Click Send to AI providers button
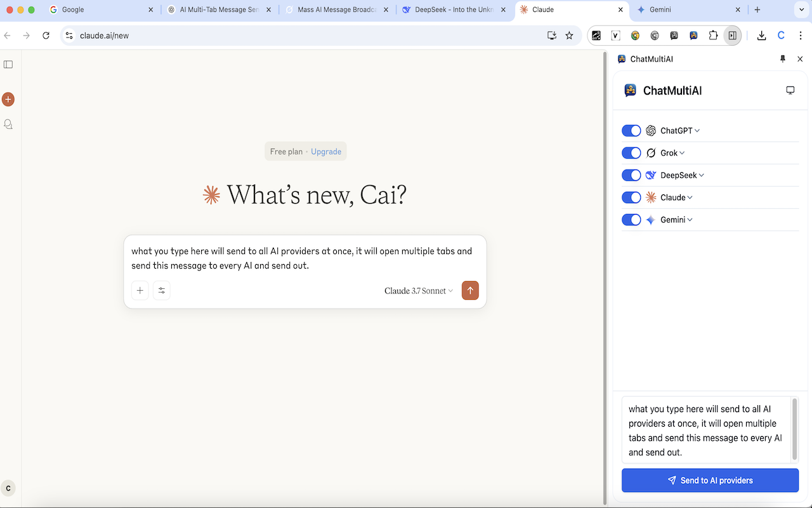 tap(710, 481)
